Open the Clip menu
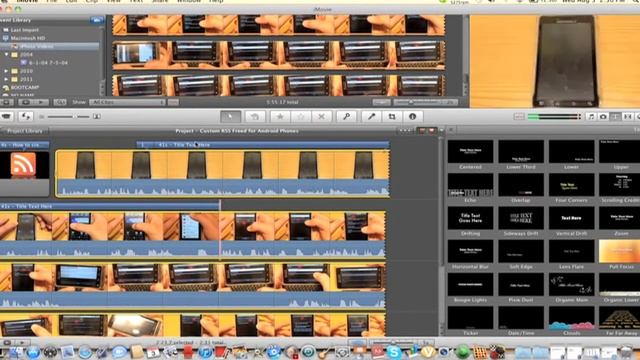The width and height of the screenshot is (640, 360). (x=92, y=1)
